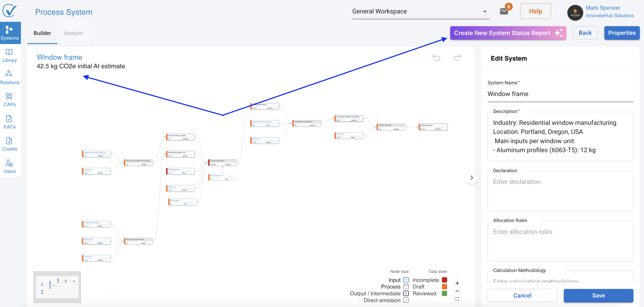644x307 pixels.
Task: Open the Library sidebar section
Action: coord(9,55)
